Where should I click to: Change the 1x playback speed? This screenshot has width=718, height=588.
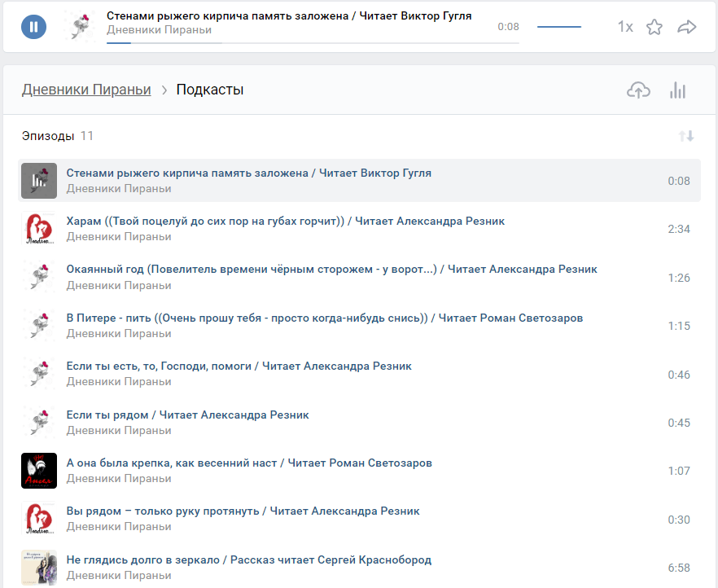624,27
